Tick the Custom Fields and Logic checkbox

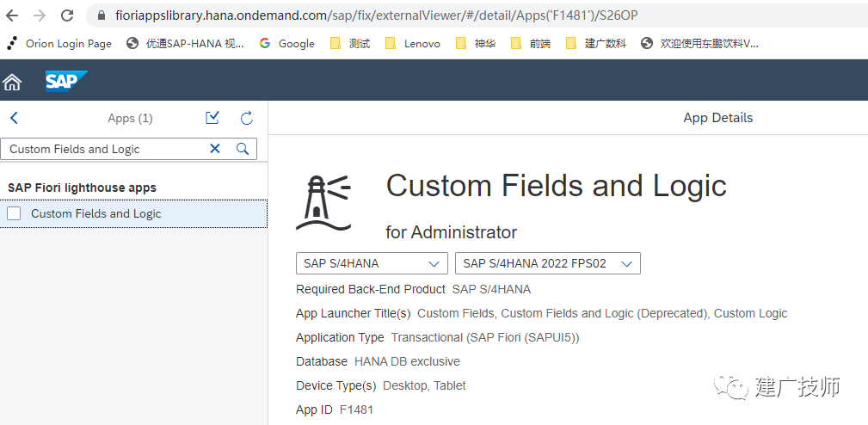coord(14,213)
